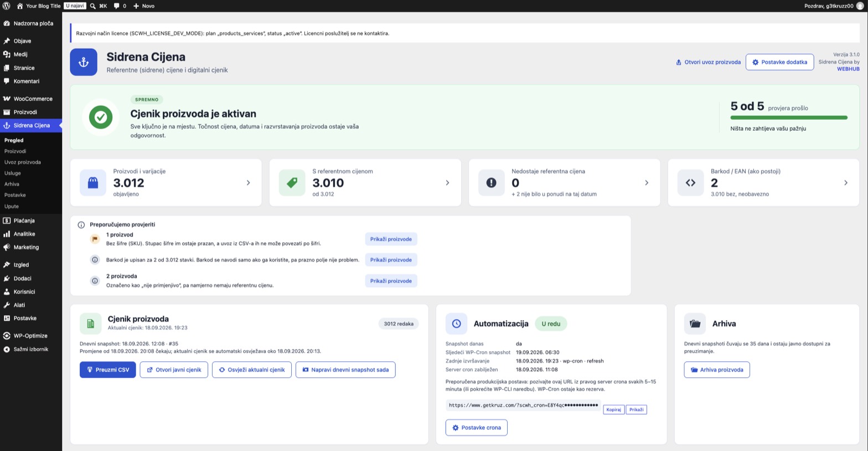Screen dimensions: 868x451
Task: Click Prikaži proizvode in the Barkod row
Action: [x=391, y=260]
